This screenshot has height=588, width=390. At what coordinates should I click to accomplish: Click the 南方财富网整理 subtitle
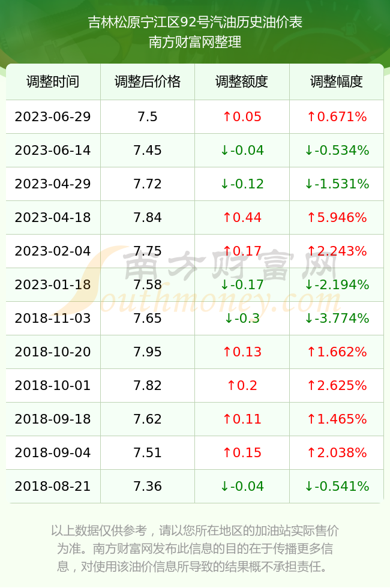(x=195, y=42)
